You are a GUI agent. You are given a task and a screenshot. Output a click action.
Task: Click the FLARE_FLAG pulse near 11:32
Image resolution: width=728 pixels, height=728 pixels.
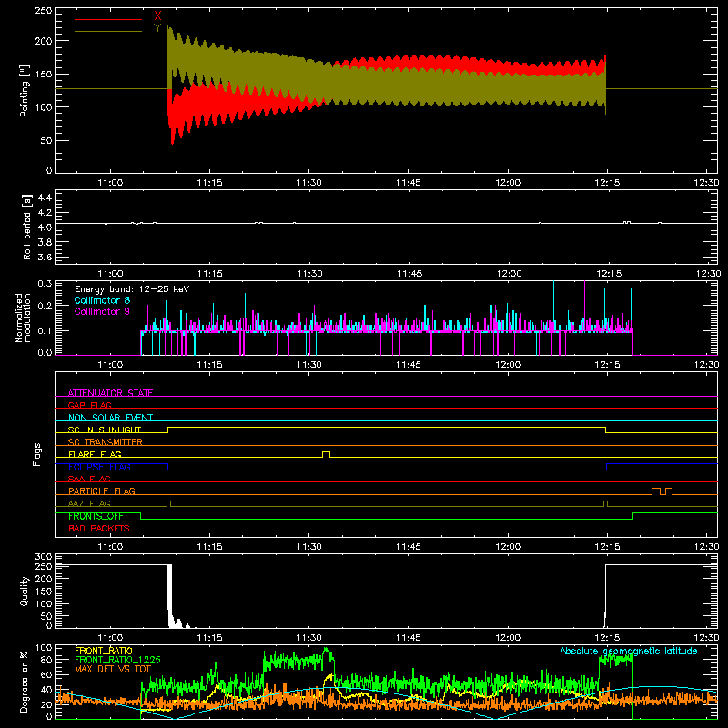tap(327, 454)
